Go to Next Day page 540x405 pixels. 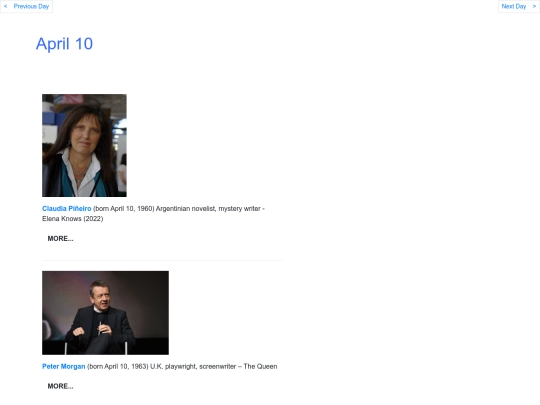[518, 6]
